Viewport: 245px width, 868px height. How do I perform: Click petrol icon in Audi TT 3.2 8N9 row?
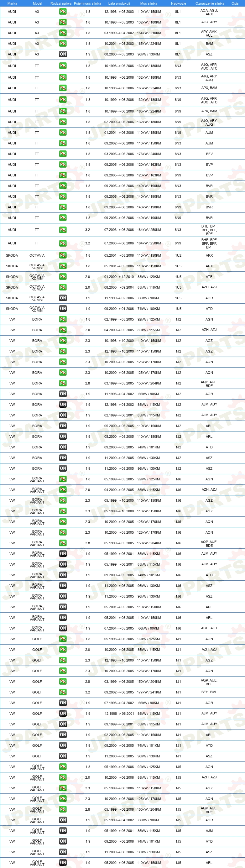click(63, 243)
